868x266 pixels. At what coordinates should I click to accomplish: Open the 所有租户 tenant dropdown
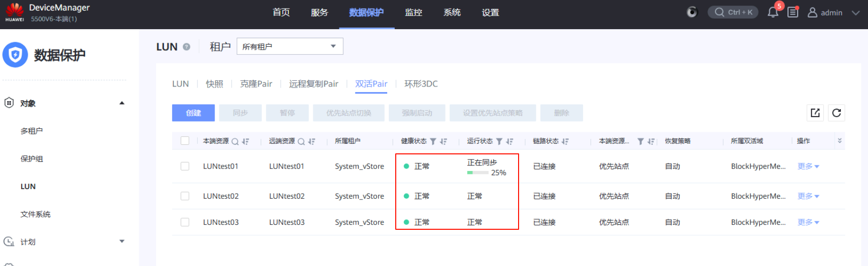290,46
